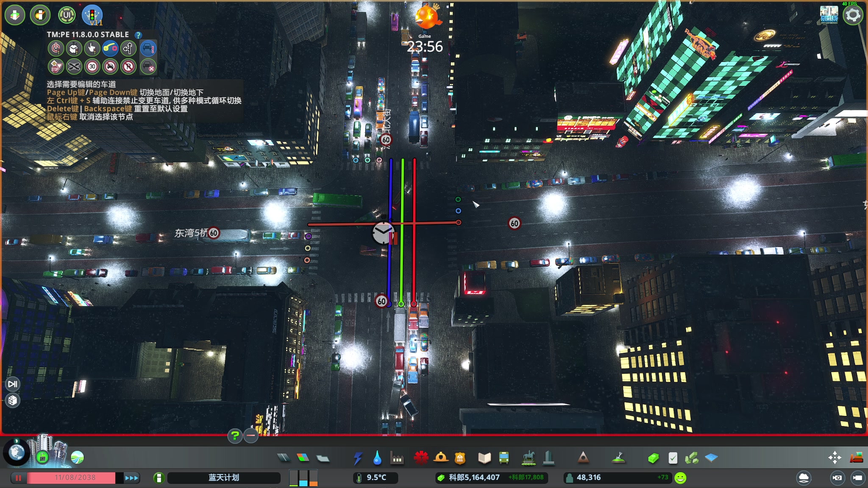This screenshot has width=868, height=488.
Task: Open the vehicle restrictions tool
Action: coord(110,67)
